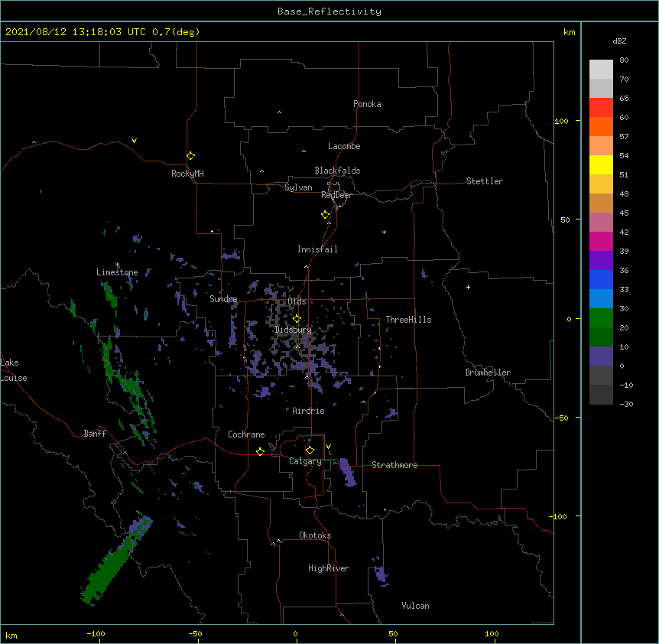The image size is (659, 644).
Task: Click the Limestone label
Action: 117,272
